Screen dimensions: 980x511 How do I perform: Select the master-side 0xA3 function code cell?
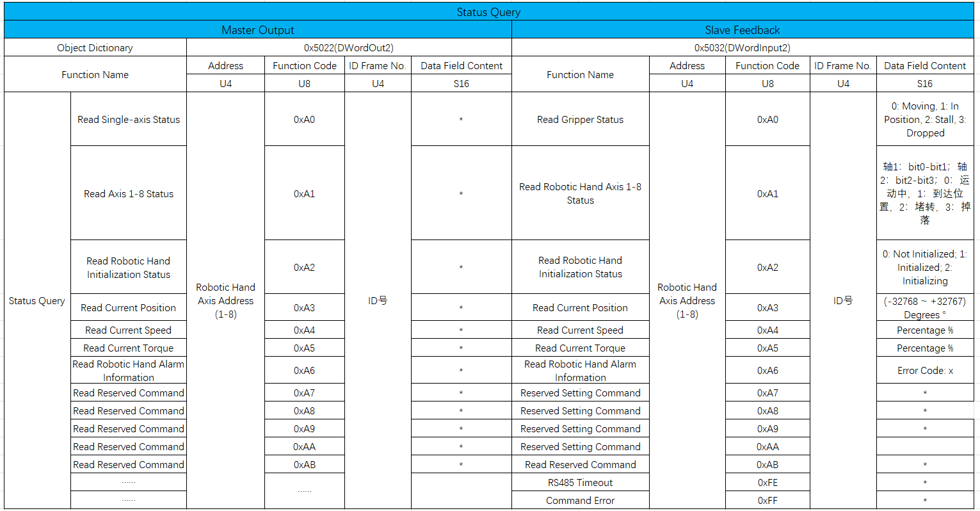(x=305, y=307)
